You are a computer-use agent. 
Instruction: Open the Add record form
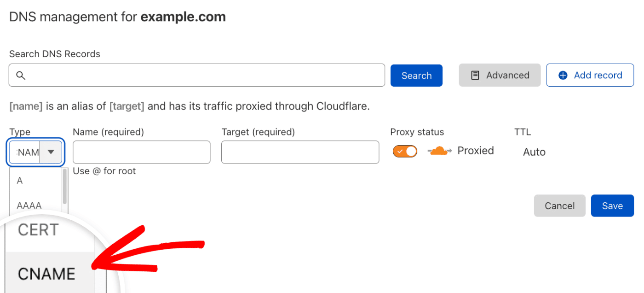click(x=590, y=75)
